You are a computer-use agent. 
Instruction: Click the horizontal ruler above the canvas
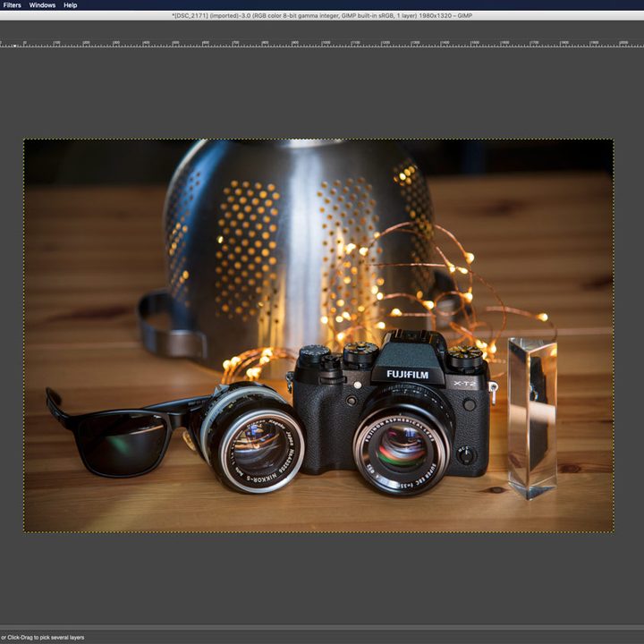(322, 44)
